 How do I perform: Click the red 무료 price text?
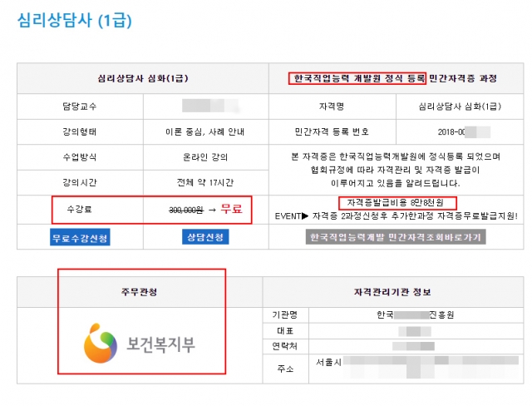[x=232, y=209]
